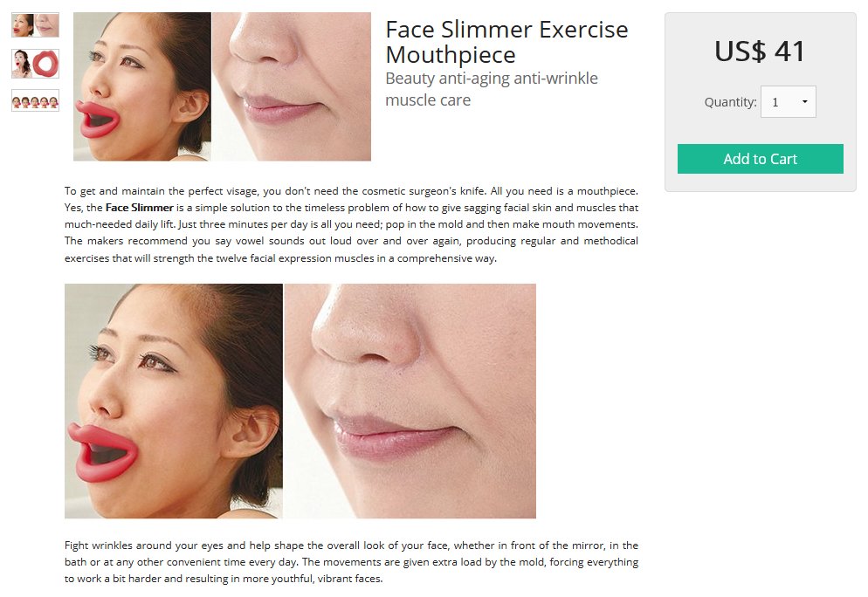The image size is (868, 597).
Task: Click the top product photo of lips close-up
Action: [292, 87]
